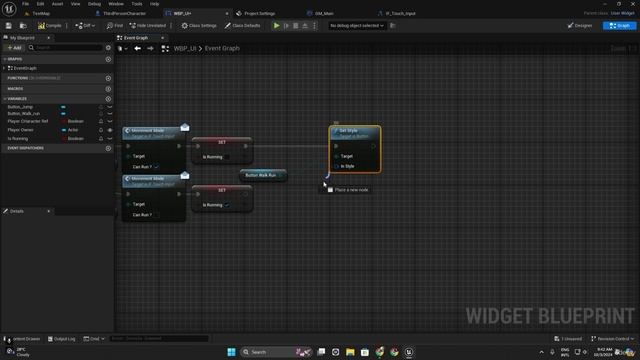
Task: Click the Find button in toolbar
Action: pos(115,25)
